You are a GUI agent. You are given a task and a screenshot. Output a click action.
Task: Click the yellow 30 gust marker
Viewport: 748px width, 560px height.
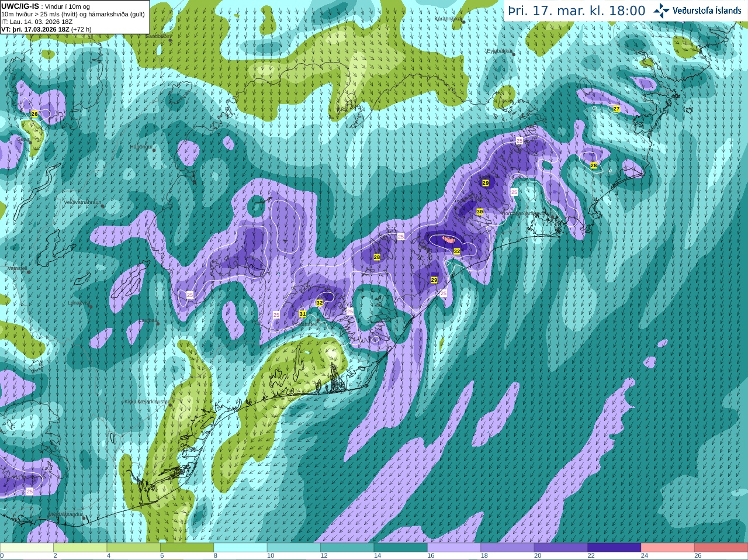pyautogui.click(x=480, y=212)
